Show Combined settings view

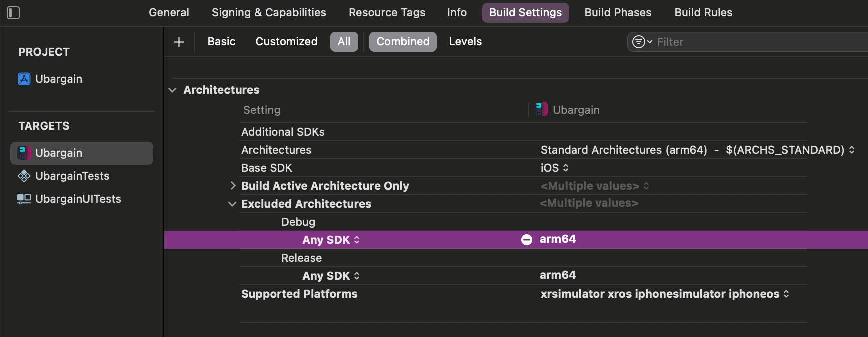tap(403, 42)
